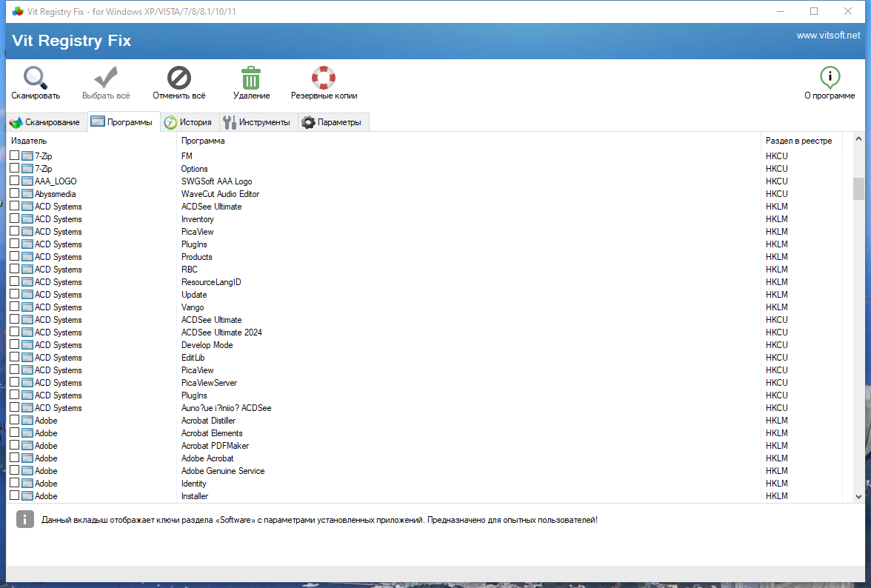Click the vertical scrollbar thumb
The height and width of the screenshot is (588, 871).
pos(858,188)
